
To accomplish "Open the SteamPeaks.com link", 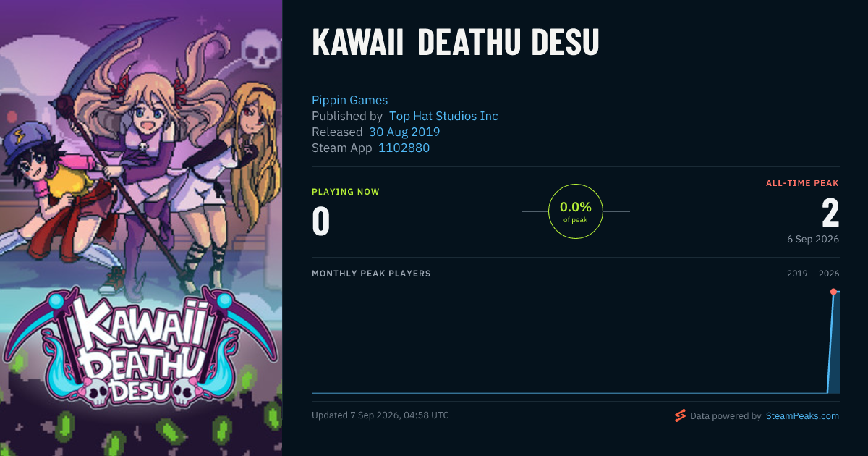I will pos(802,416).
